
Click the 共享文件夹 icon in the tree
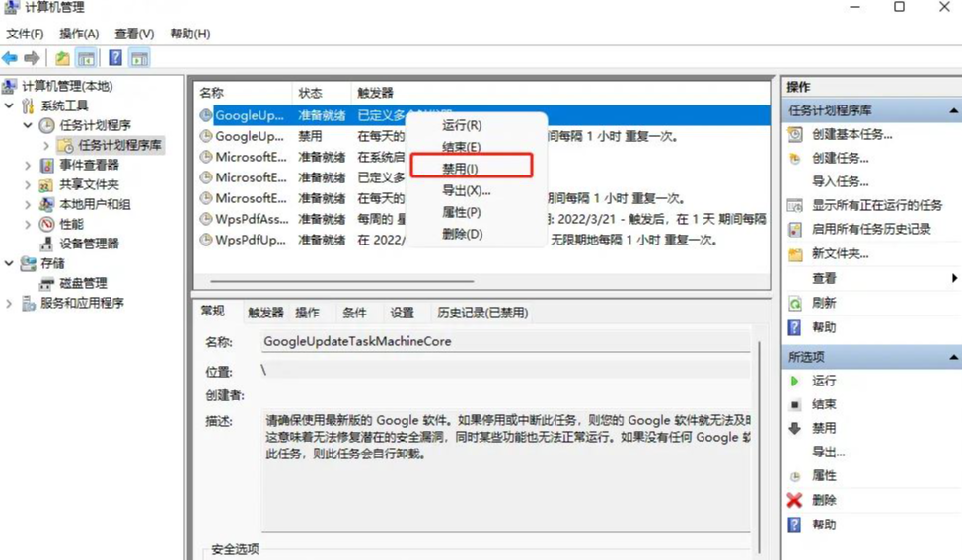point(46,184)
